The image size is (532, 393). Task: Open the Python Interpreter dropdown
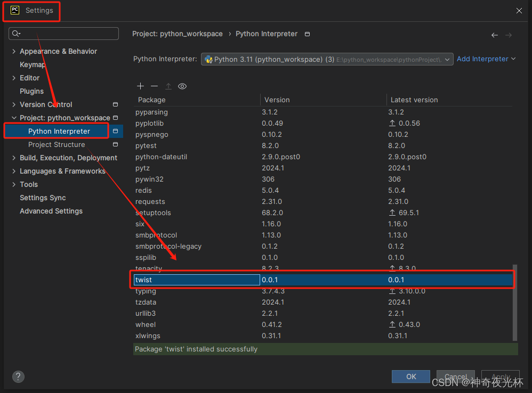(x=327, y=59)
